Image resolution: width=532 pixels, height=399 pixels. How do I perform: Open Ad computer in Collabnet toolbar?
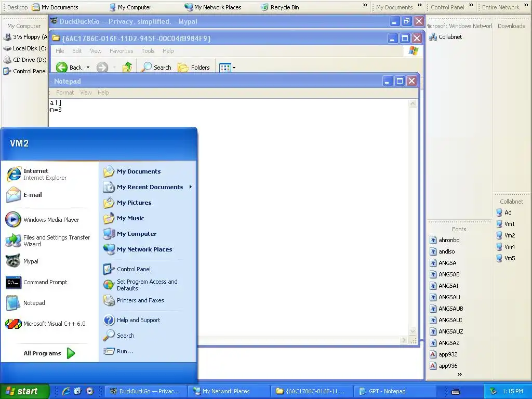pos(504,212)
